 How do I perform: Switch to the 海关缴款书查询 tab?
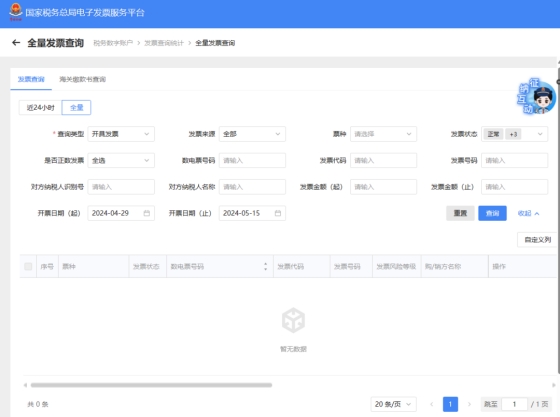[x=82, y=79]
